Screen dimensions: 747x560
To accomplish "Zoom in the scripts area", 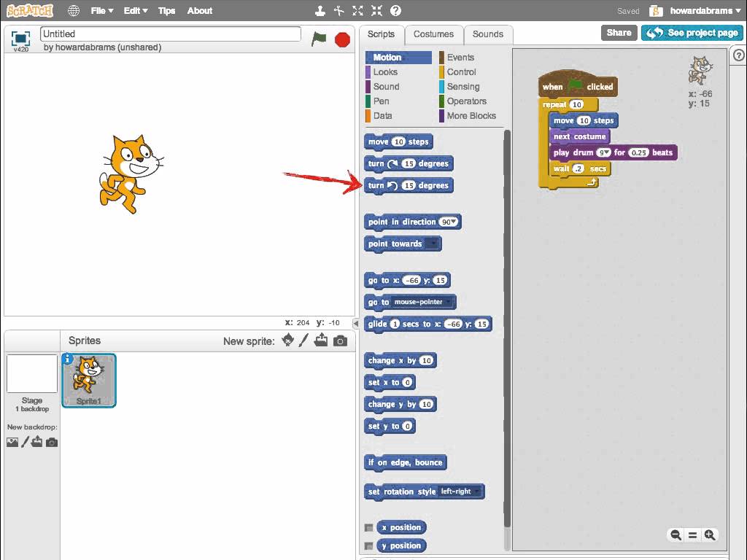I will click(x=710, y=534).
